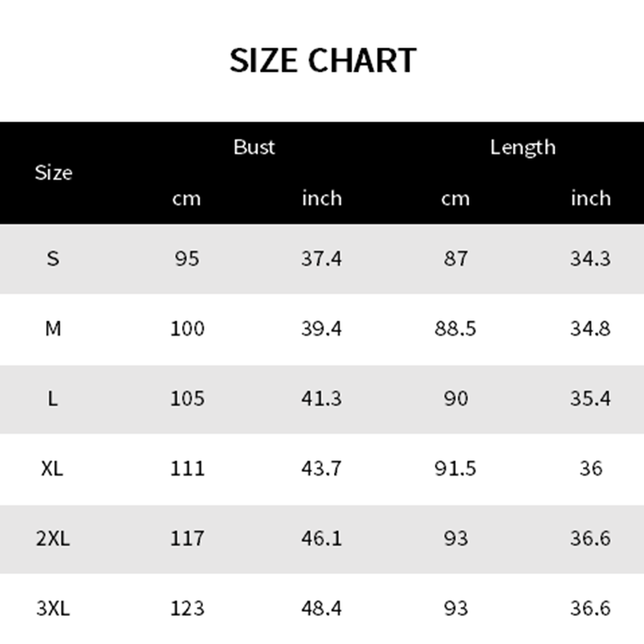Click the Bust column header
The height and width of the screenshot is (644, 644).
click(254, 147)
